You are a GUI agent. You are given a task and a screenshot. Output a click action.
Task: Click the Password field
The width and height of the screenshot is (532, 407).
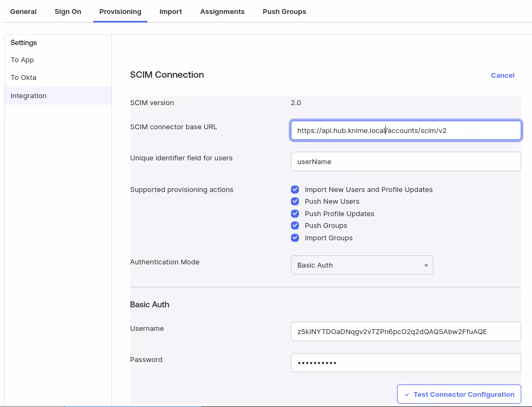pyautogui.click(x=406, y=362)
